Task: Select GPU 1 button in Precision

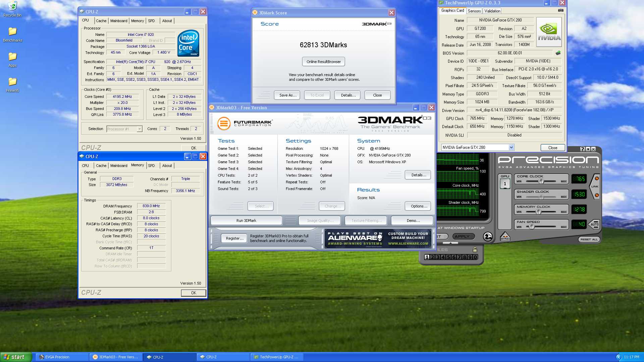Action: pos(505,184)
